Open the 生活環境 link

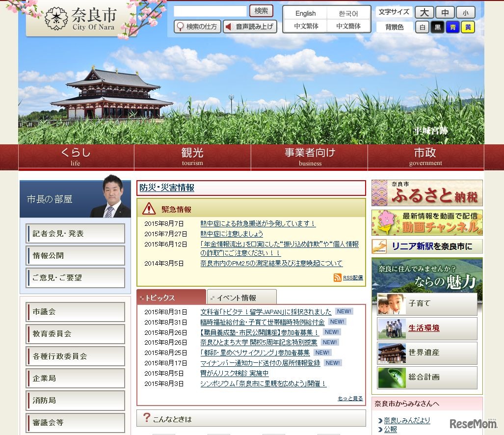pyautogui.click(x=424, y=328)
